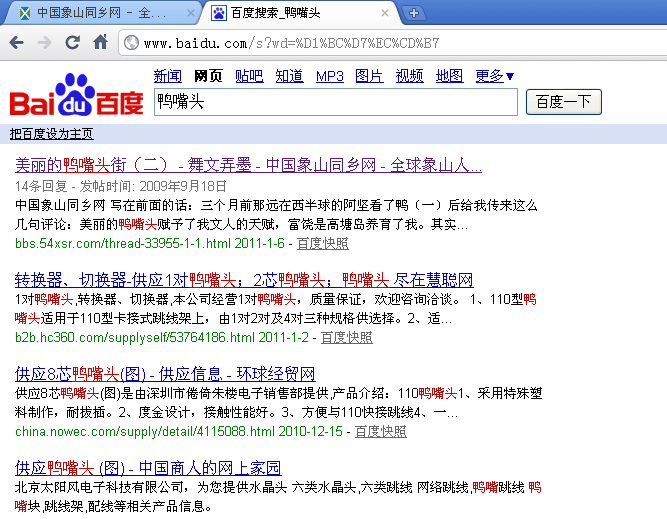
Task: Click the 中国象山同乡网 tab favicon
Action: tap(25, 13)
